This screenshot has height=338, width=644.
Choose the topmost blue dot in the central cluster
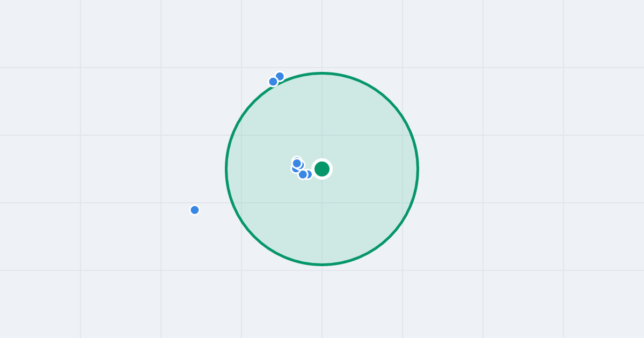point(297,162)
